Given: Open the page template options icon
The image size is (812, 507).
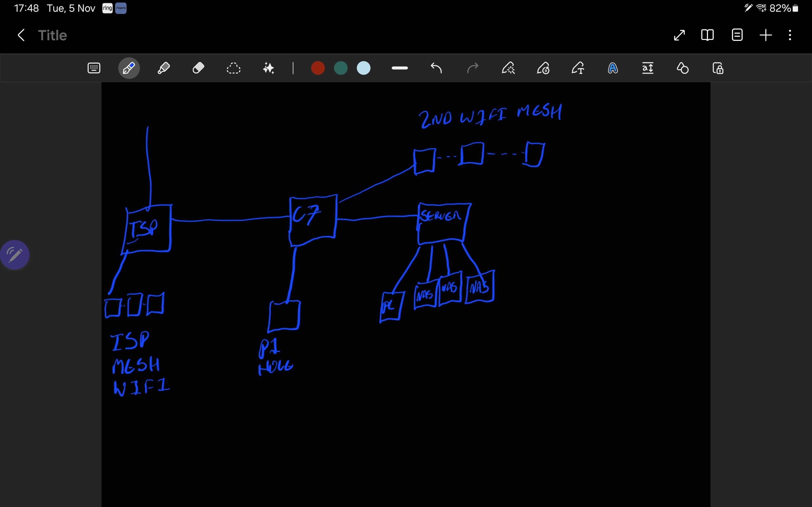Looking at the screenshot, I should point(737,35).
